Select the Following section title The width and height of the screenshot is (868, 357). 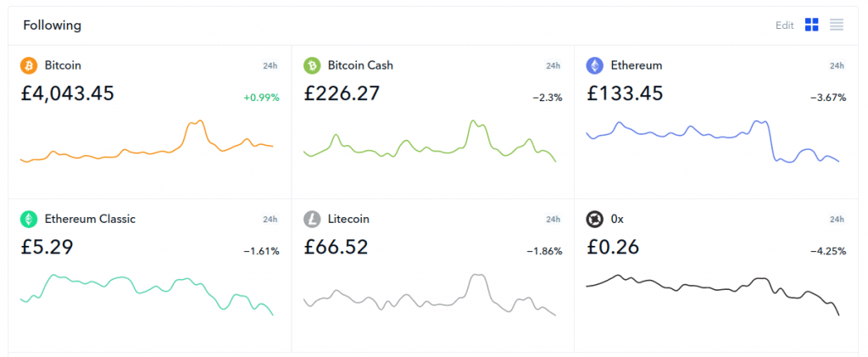coord(52,25)
